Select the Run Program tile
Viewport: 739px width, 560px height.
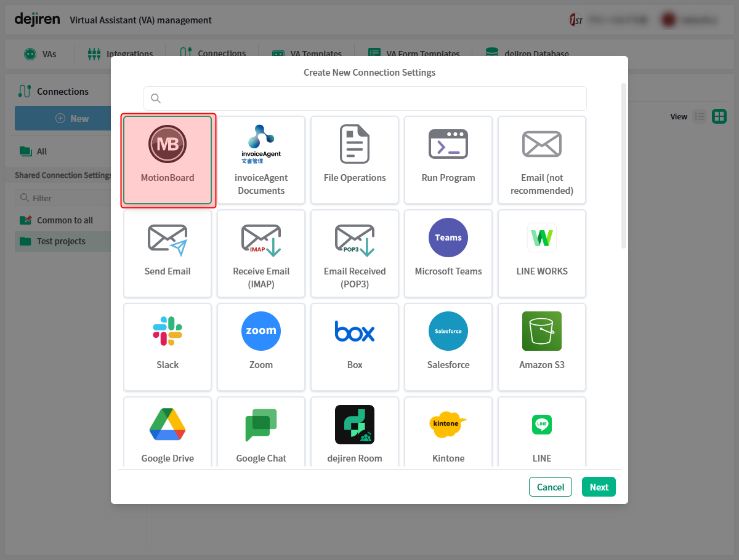pyautogui.click(x=448, y=160)
